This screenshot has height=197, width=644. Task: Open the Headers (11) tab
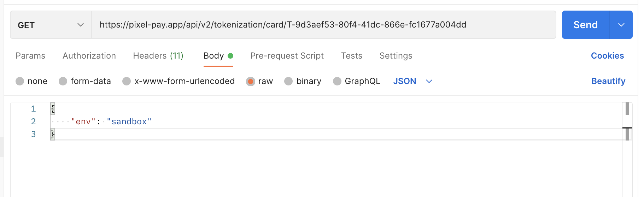[158, 56]
